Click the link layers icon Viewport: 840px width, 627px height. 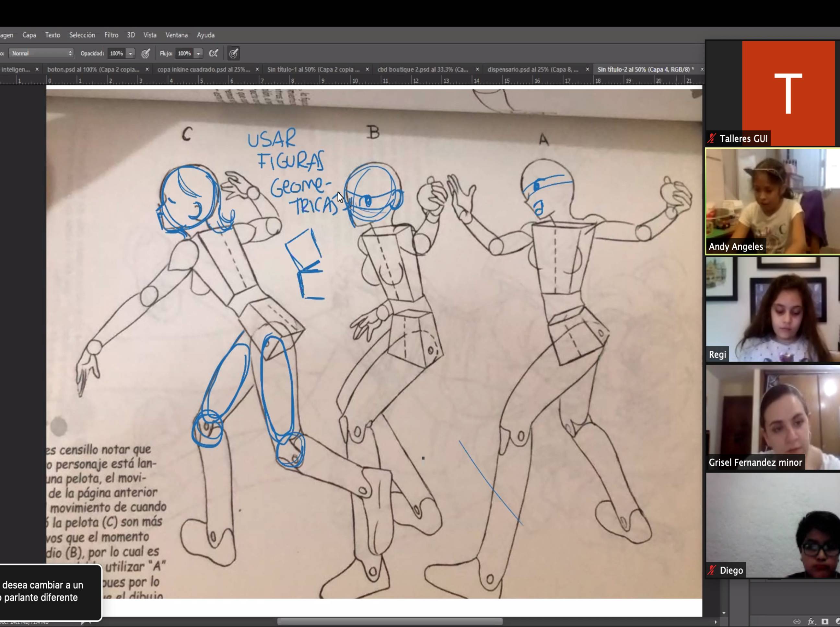pos(797,622)
